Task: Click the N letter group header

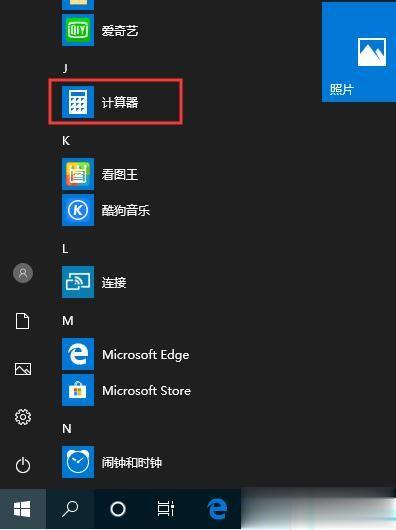Action: click(67, 429)
